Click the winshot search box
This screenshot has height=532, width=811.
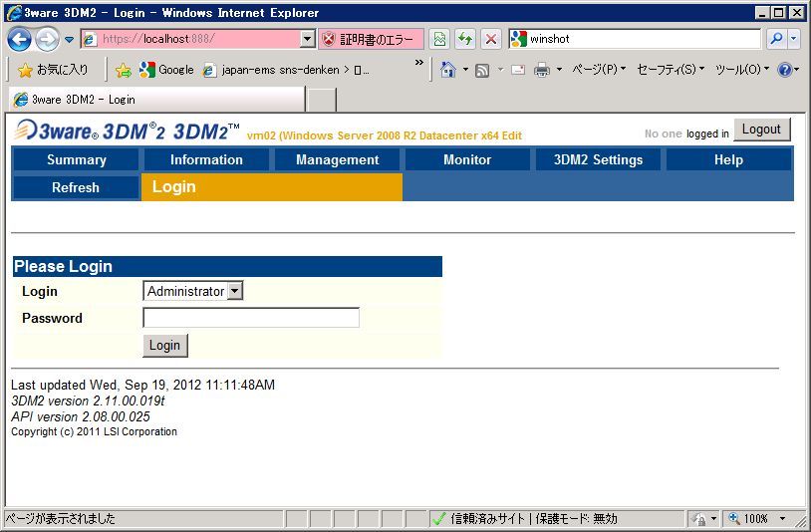(x=635, y=39)
